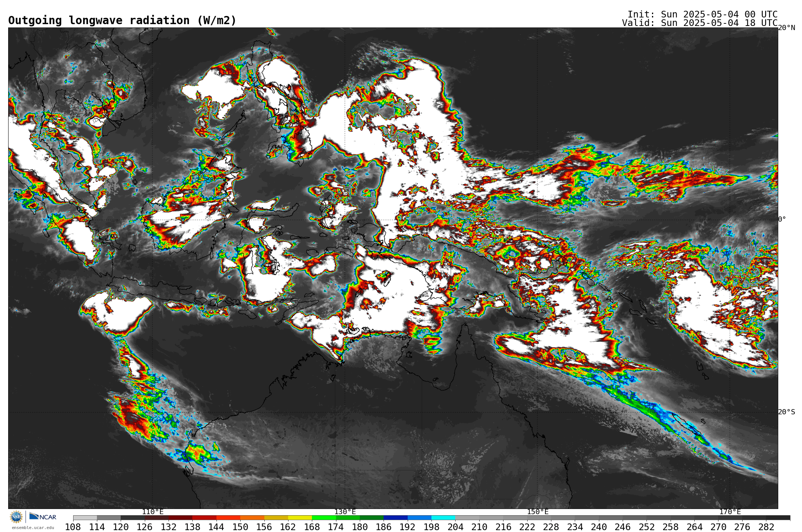Click the 120 colorbar tick label
802x532 pixels.
click(x=121, y=527)
